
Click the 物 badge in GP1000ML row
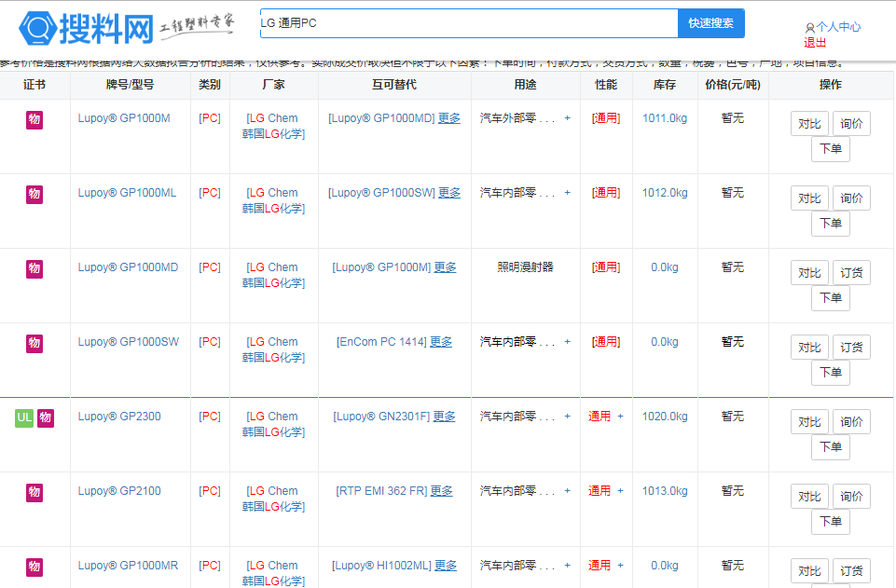(x=34, y=194)
